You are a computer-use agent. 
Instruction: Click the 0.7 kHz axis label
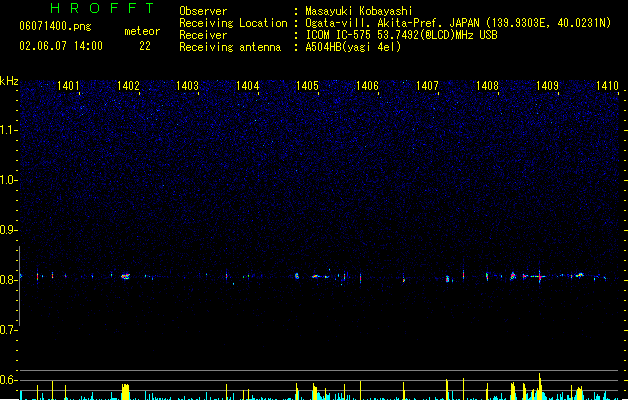coord(8,330)
